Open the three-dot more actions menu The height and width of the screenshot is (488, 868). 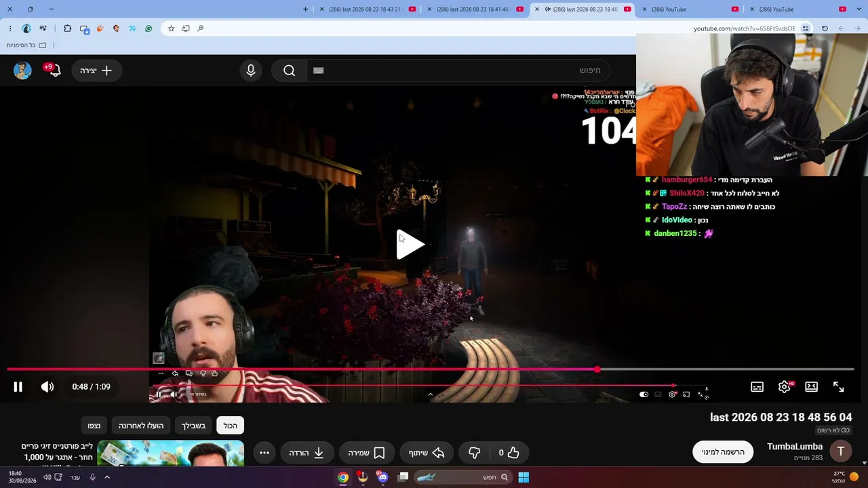(x=264, y=453)
